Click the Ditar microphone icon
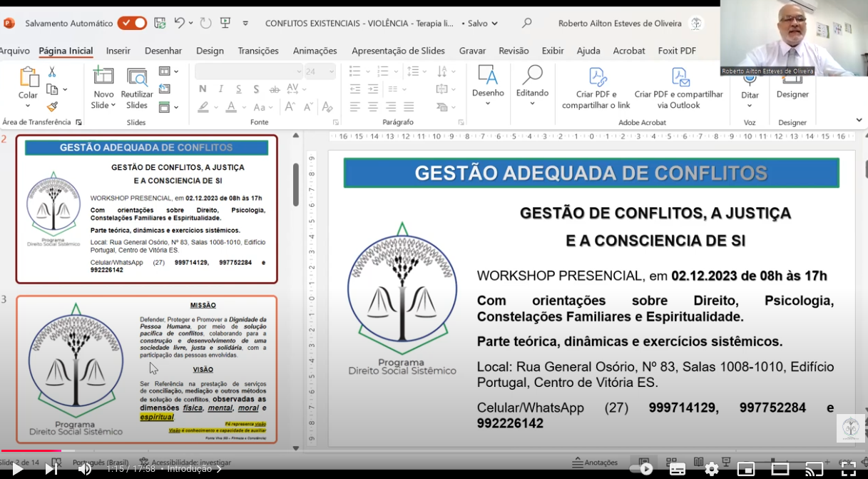This screenshot has height=479, width=868. click(750, 80)
